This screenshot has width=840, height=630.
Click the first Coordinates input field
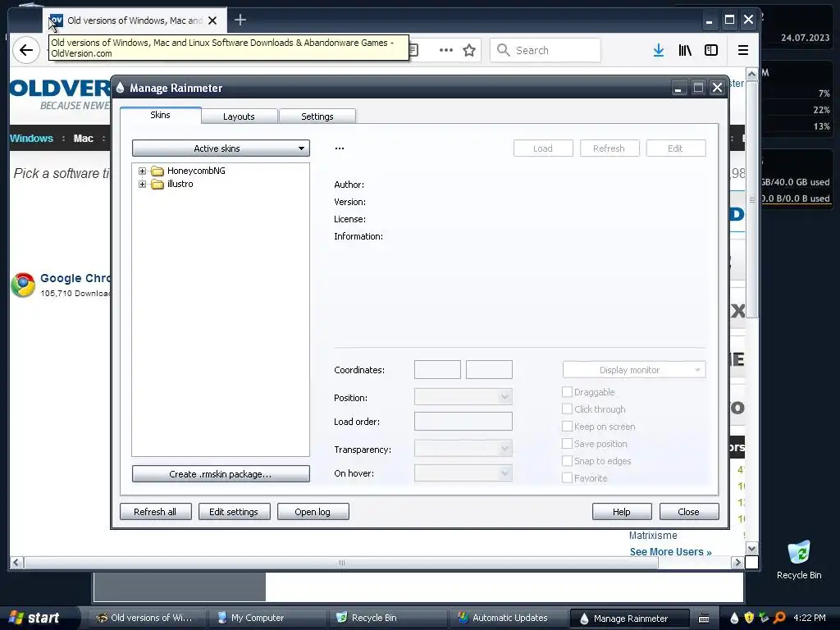tap(437, 370)
